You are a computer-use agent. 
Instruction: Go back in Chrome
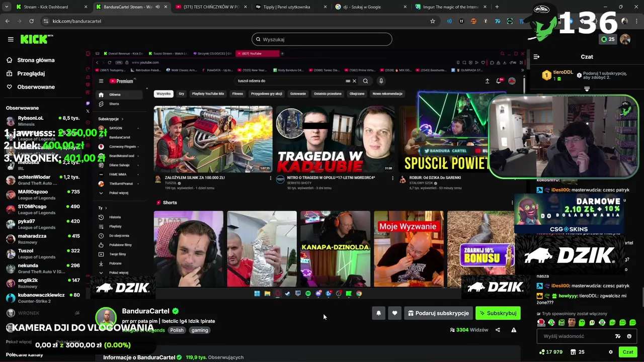pyautogui.click(x=8, y=21)
